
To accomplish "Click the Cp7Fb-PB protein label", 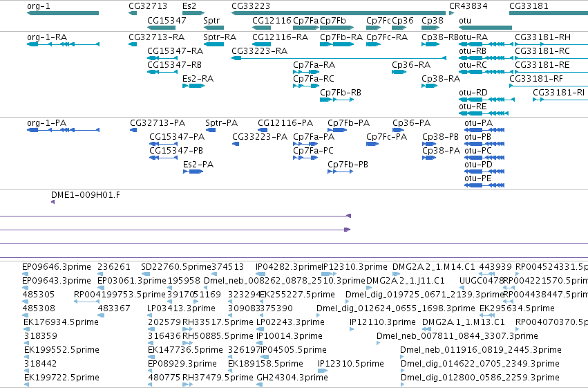I will [x=348, y=165].
